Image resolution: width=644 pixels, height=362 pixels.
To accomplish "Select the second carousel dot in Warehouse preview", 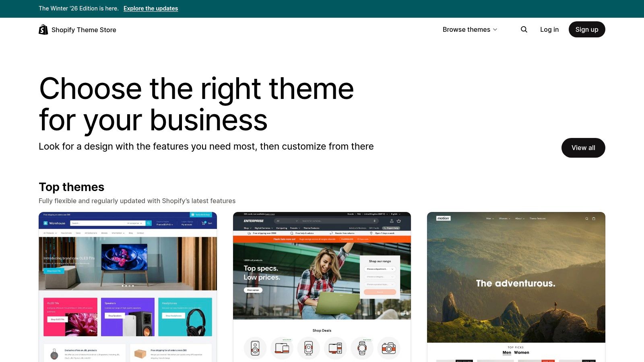I will click(x=127, y=286).
